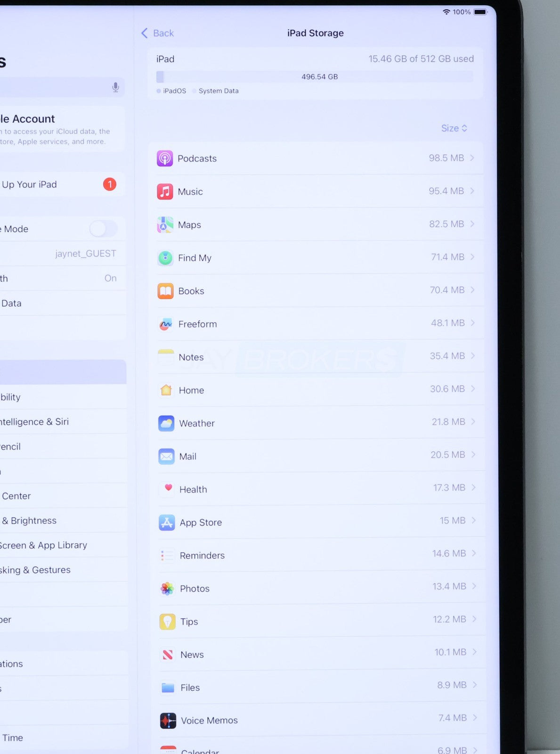Image resolution: width=560 pixels, height=754 pixels.
Task: Expand Mail row chevron arrow
Action: (x=473, y=454)
